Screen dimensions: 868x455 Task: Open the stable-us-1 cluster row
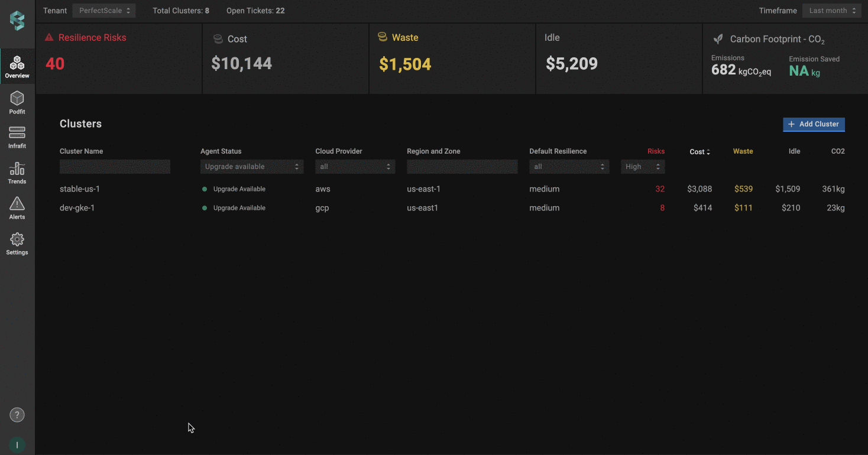pyautogui.click(x=80, y=189)
